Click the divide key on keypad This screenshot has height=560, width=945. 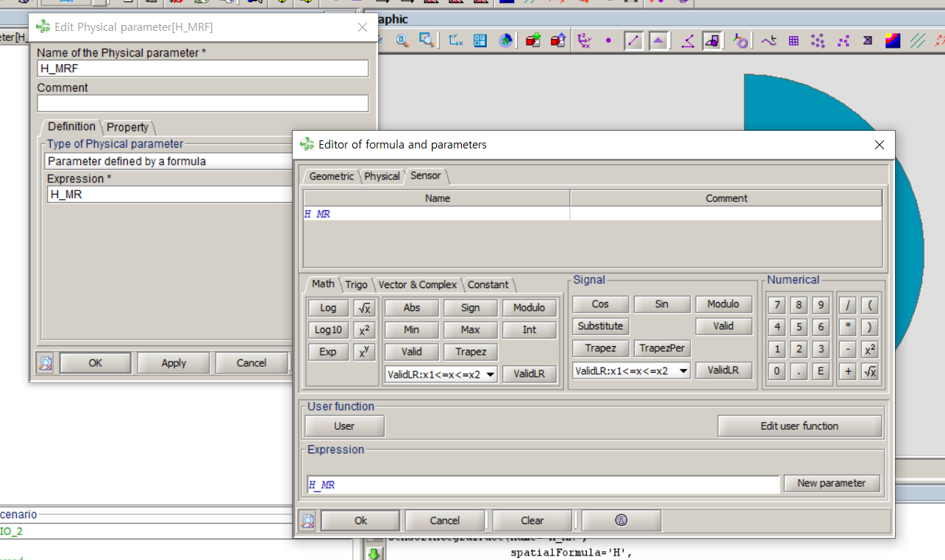pyautogui.click(x=848, y=305)
